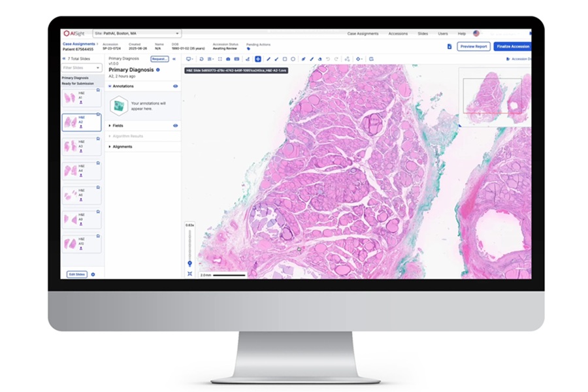Screen dimensions: 588x392
Task: Toggle bookmark on the A3 slide card
Action: click(x=98, y=139)
